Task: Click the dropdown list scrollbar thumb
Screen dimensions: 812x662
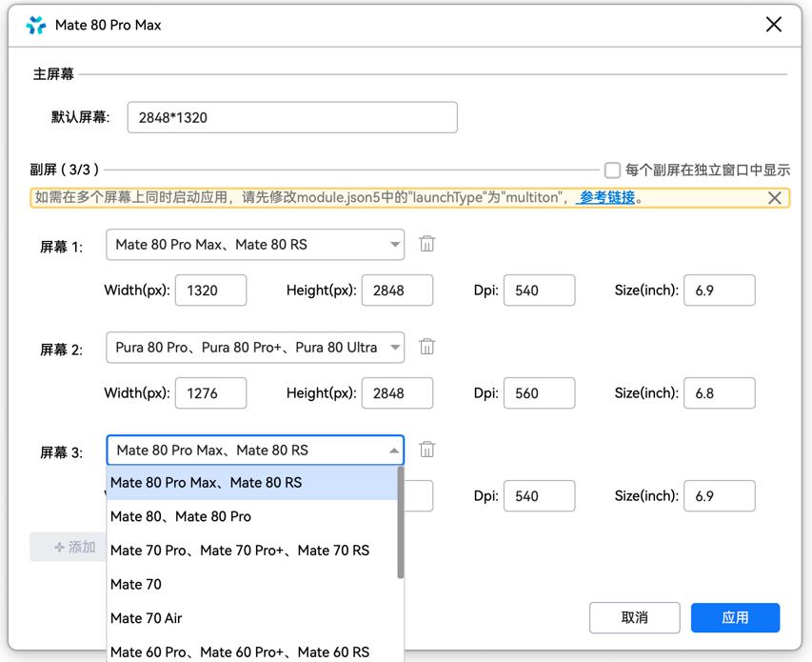Action: [x=401, y=524]
